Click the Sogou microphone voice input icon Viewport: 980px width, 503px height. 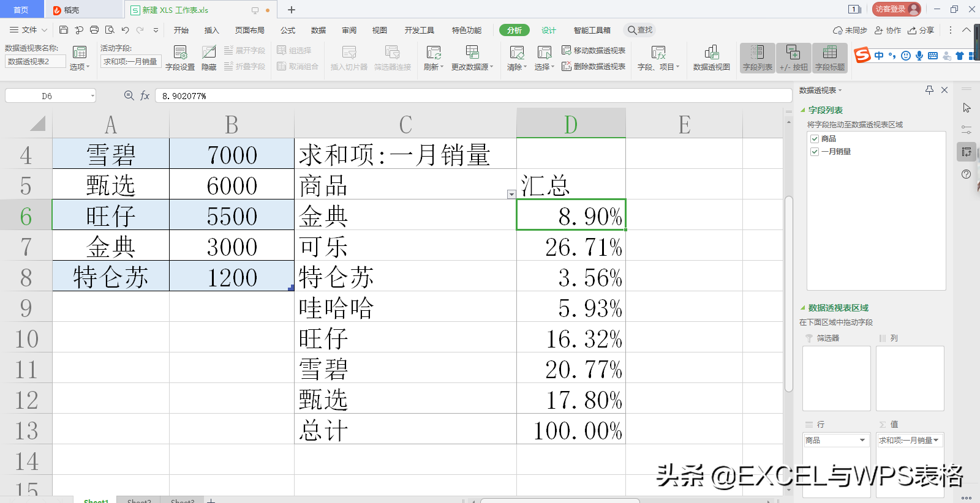point(919,56)
